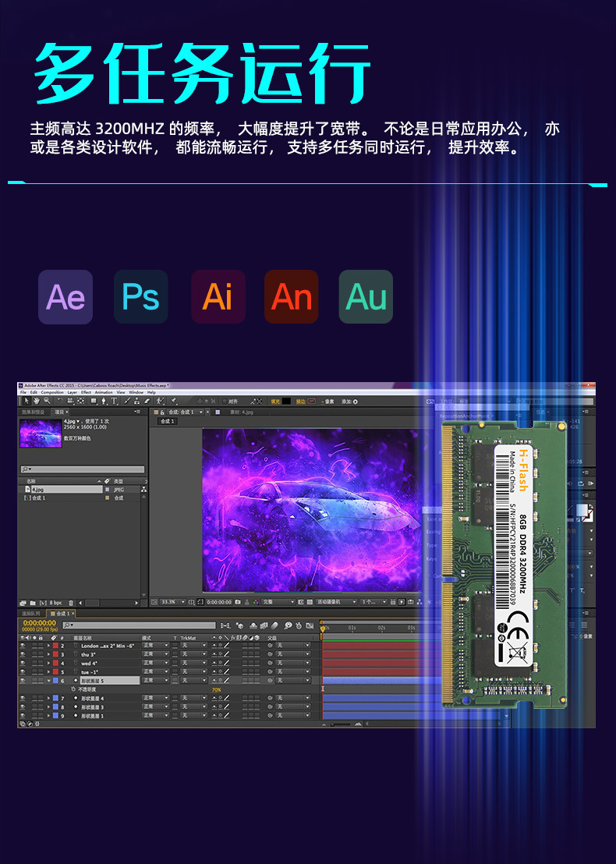Click the Ps Photoshop app icon
The height and width of the screenshot is (864, 616).
point(140,296)
